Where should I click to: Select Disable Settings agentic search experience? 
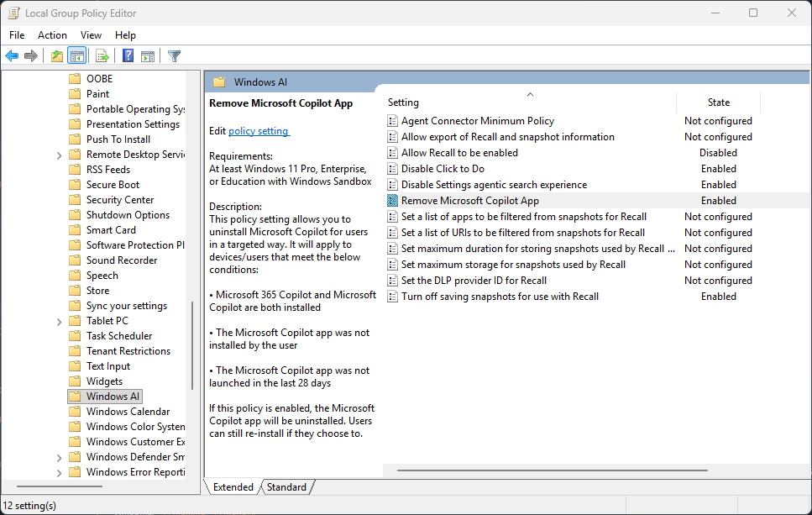point(494,185)
